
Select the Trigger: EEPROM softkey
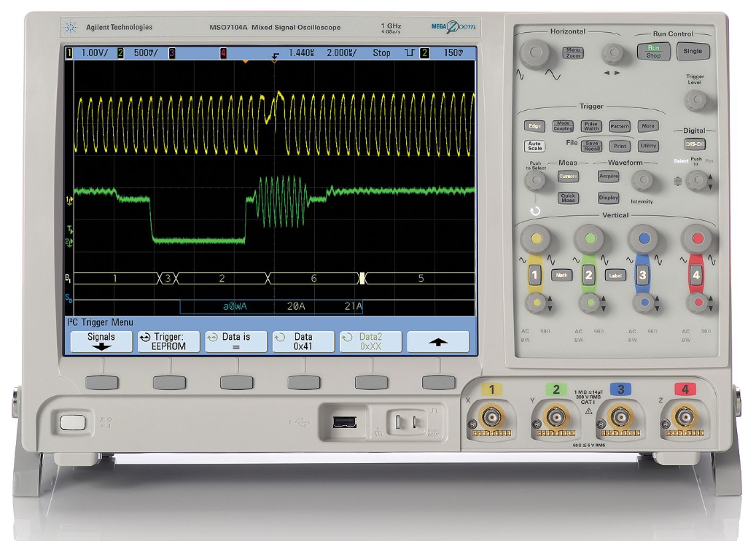coord(168,341)
